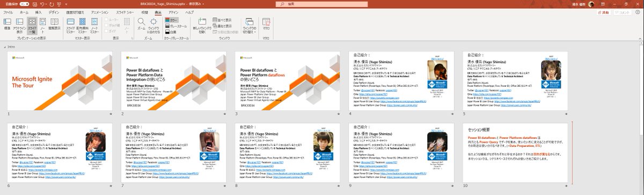Open the feedback smiley icon
Screen dimensions: 644x195
click(638, 12)
